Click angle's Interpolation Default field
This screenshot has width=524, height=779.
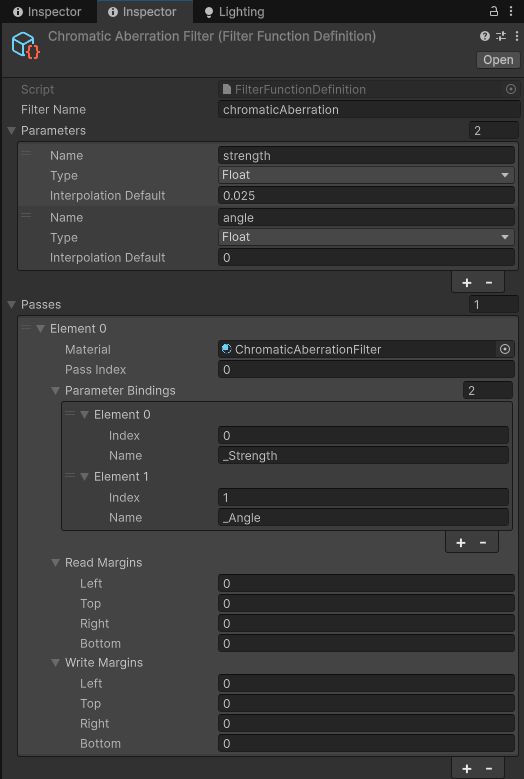(367, 257)
